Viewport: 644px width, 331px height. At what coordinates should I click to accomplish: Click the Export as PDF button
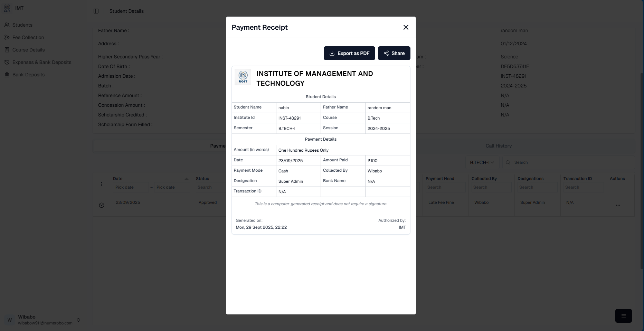(x=349, y=53)
